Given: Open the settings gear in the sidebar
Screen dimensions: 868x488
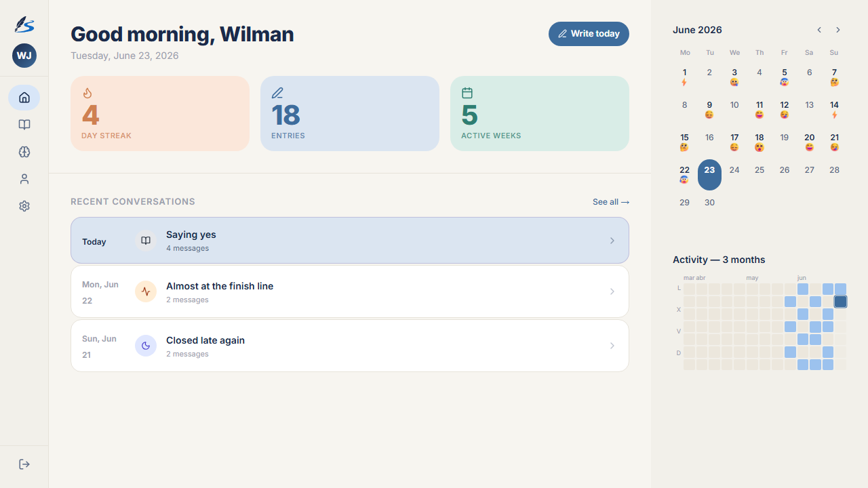Looking at the screenshot, I should (24, 206).
